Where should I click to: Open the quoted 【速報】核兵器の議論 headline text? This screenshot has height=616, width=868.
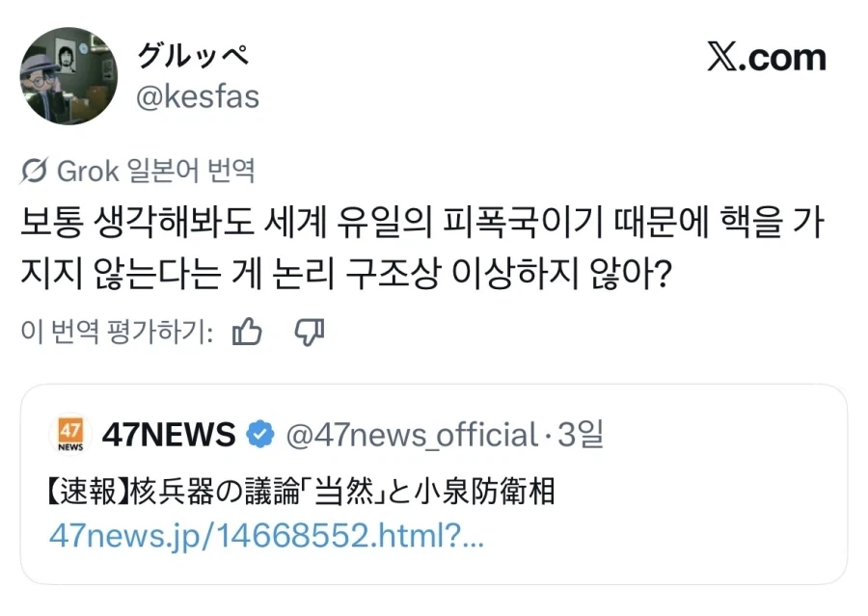(302, 492)
